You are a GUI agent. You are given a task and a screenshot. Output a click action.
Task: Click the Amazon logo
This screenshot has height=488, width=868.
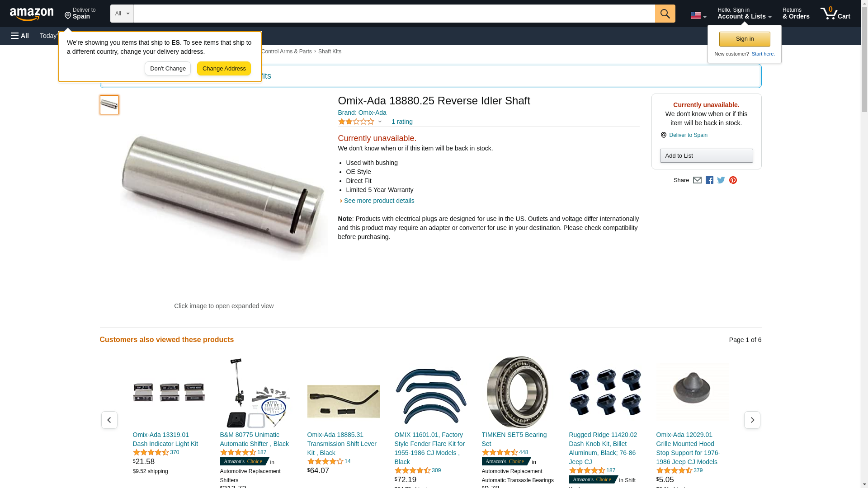(x=32, y=14)
